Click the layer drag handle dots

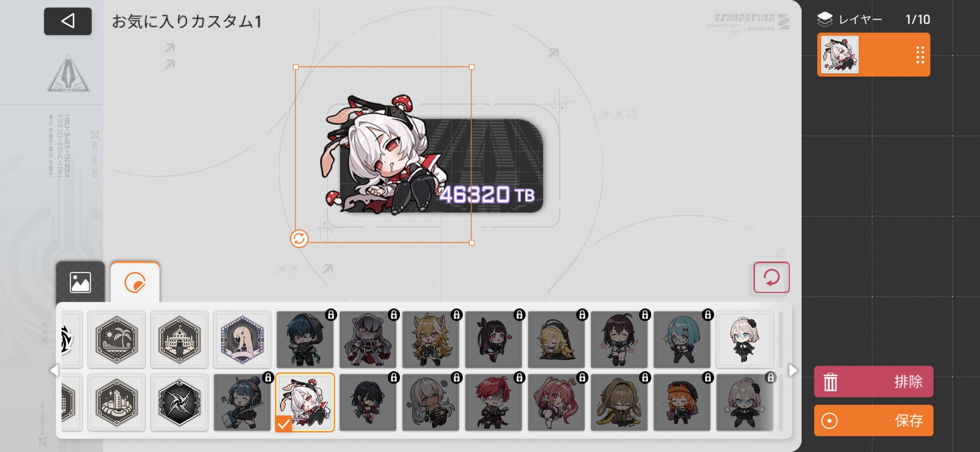point(920,55)
